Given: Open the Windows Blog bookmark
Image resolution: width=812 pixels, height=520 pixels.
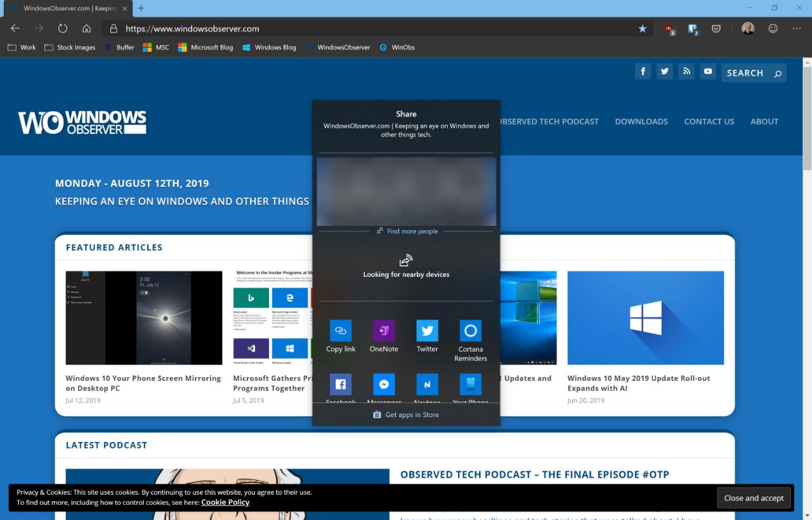Looking at the screenshot, I should [269, 47].
